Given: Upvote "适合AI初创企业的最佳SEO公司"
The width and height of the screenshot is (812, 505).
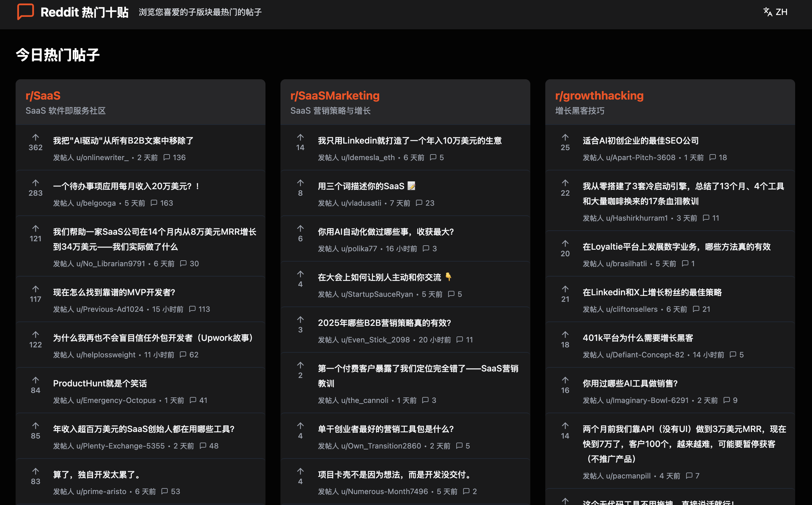Looking at the screenshot, I should (565, 138).
